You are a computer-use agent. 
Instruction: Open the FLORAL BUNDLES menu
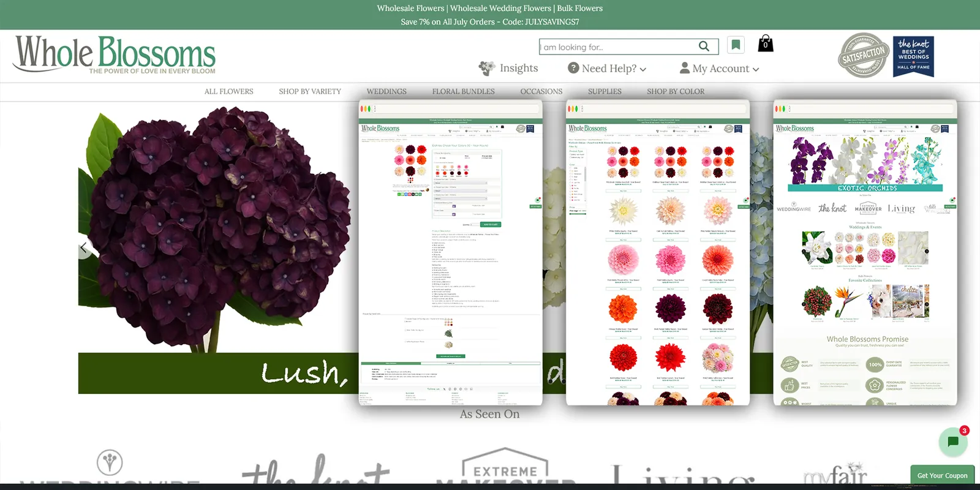pos(463,91)
